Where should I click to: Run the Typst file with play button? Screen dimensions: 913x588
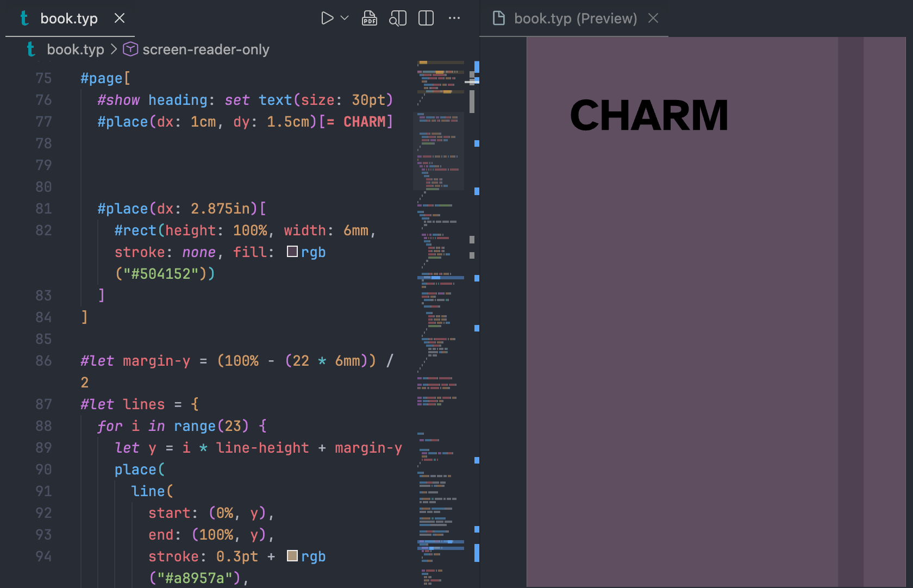327,18
